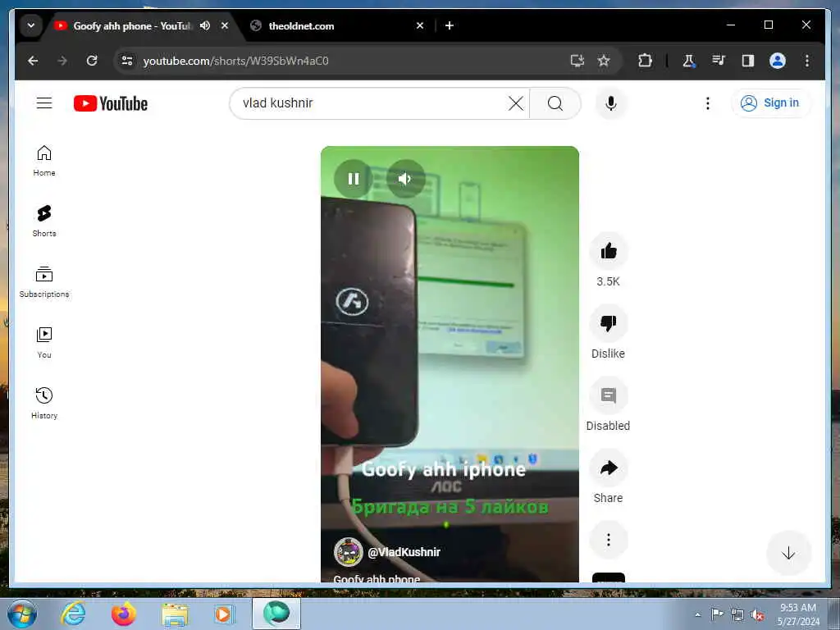Open the taskbar clock showing 9:53 AM
Screen dimensions: 840x630
798,614
